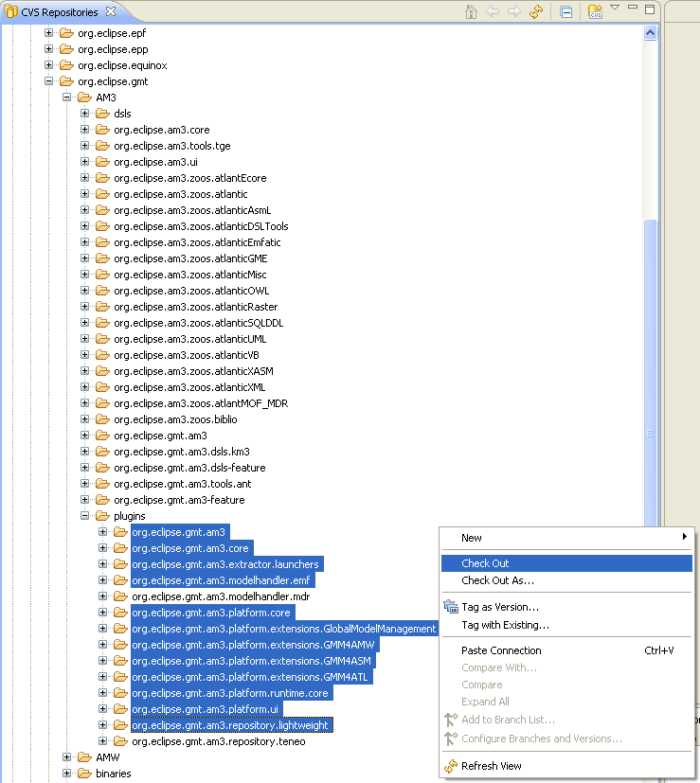Viewport: 700px width, 783px height.
Task: Click the Compare menu entry
Action: click(566, 685)
